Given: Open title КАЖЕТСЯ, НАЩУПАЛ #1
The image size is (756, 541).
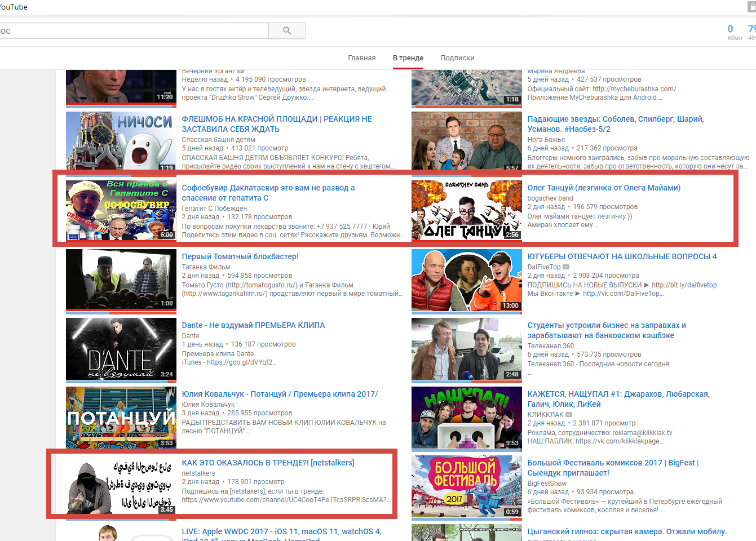Looking at the screenshot, I should tap(618, 399).
